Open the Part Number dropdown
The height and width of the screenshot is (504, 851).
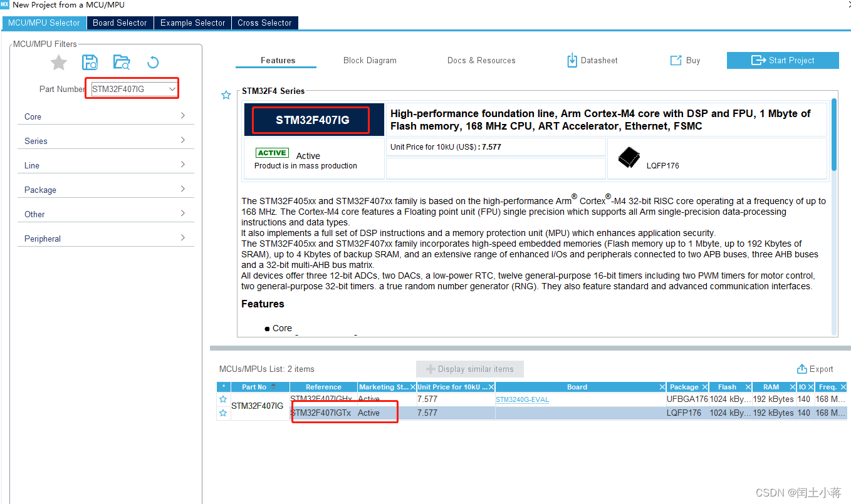pyautogui.click(x=172, y=90)
